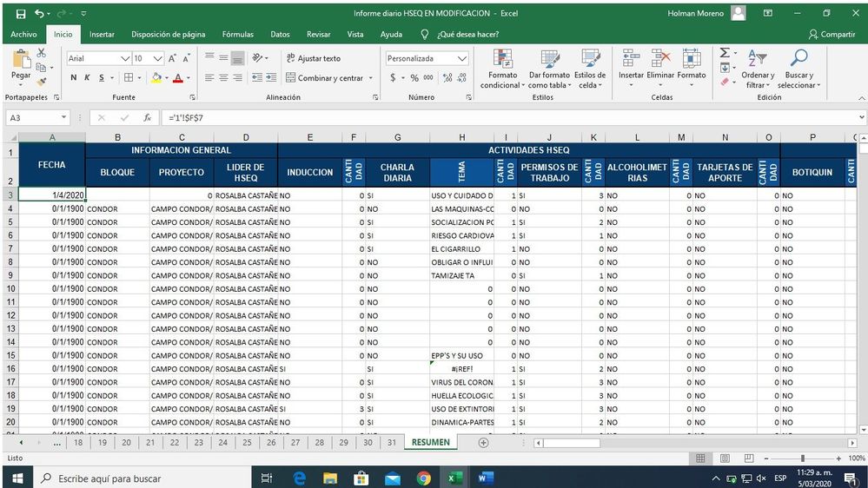
Task: Increase the font size
Action: click(x=172, y=59)
